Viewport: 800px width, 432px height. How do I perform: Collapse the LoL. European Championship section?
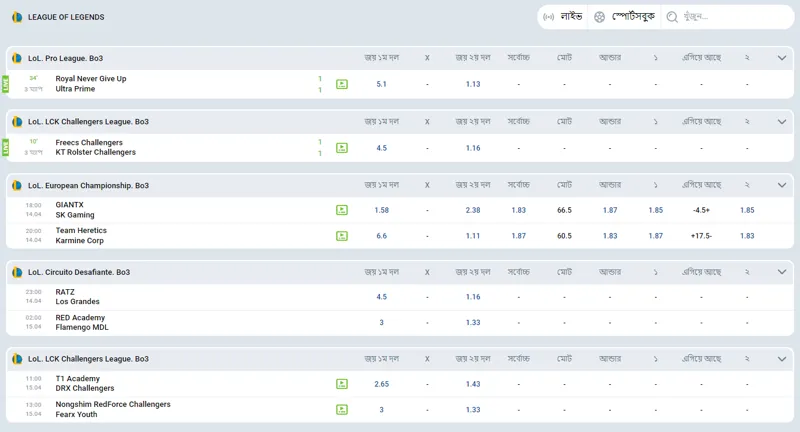coord(782,185)
